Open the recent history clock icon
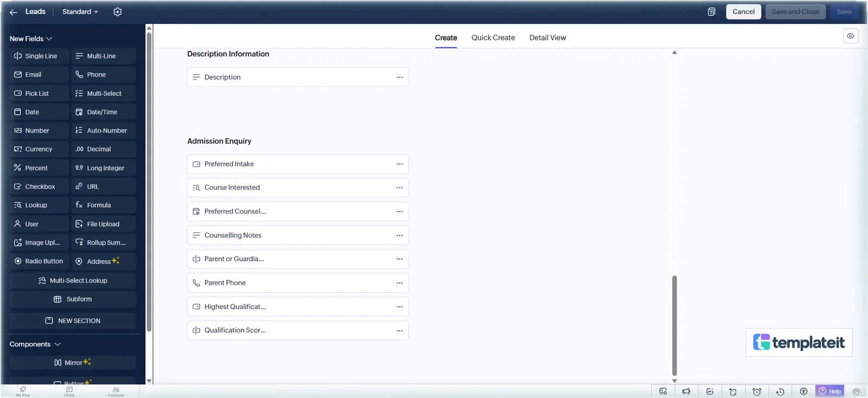Screen dimensions: 868x398 pos(780,391)
